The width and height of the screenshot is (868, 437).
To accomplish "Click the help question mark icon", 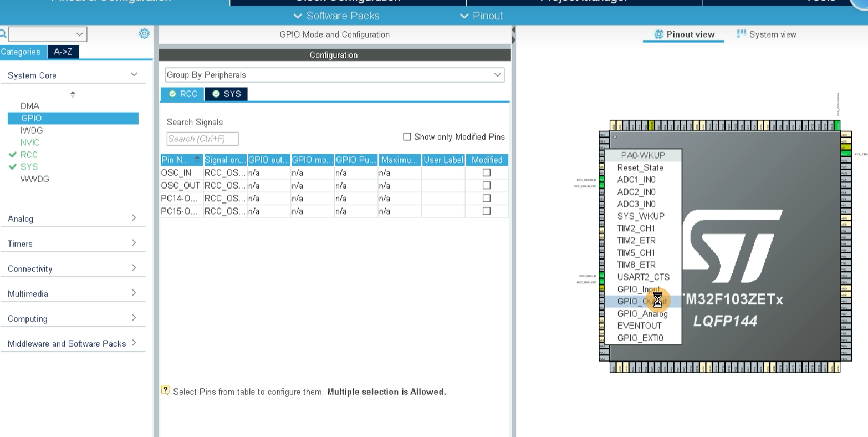I will (x=165, y=390).
